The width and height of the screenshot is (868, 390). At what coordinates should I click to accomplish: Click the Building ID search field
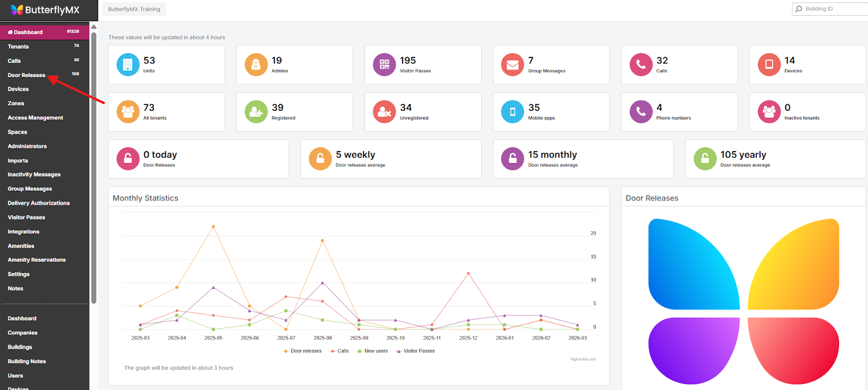(x=833, y=9)
